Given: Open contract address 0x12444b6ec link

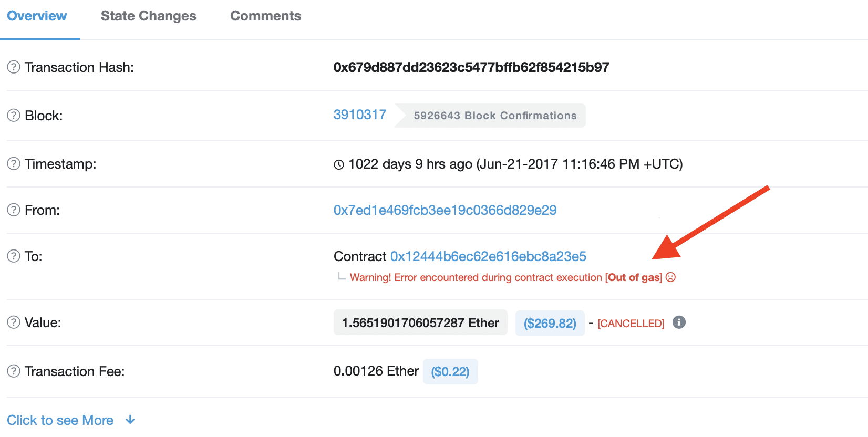Looking at the screenshot, I should (488, 256).
